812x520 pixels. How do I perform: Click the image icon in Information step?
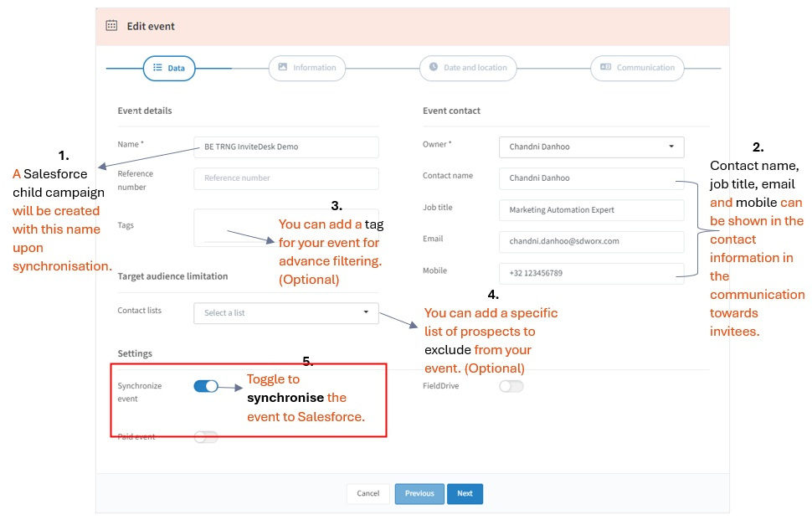point(283,67)
